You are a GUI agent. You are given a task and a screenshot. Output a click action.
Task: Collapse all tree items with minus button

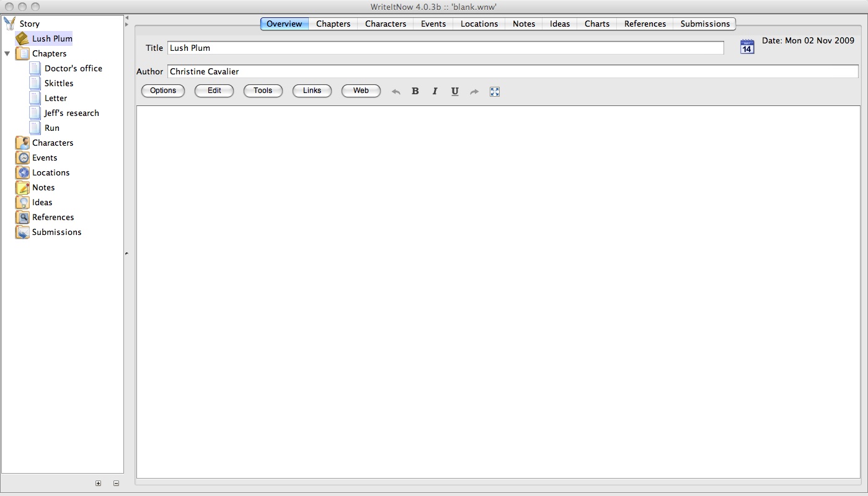116,483
